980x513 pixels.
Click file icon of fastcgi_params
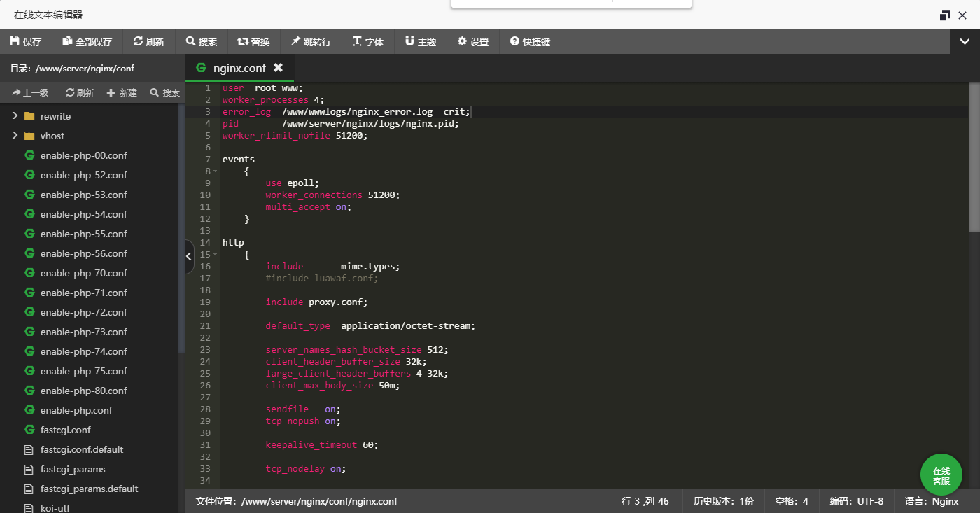[29, 469]
